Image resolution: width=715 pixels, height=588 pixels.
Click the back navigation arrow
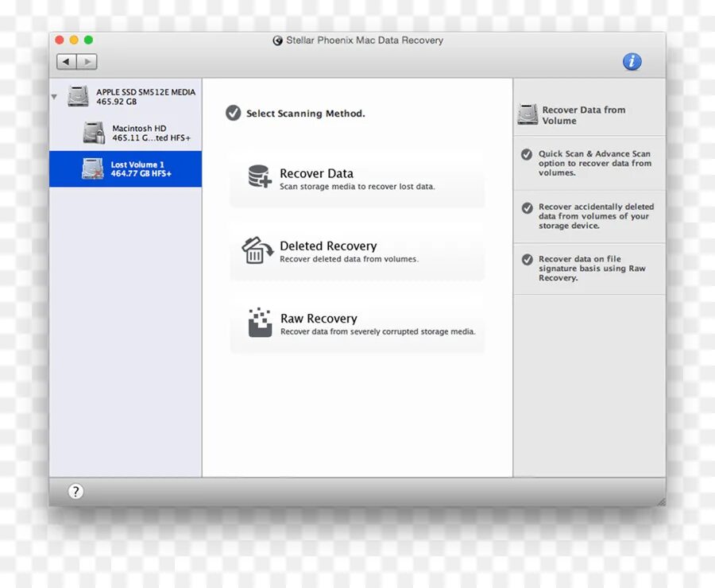pyautogui.click(x=66, y=61)
